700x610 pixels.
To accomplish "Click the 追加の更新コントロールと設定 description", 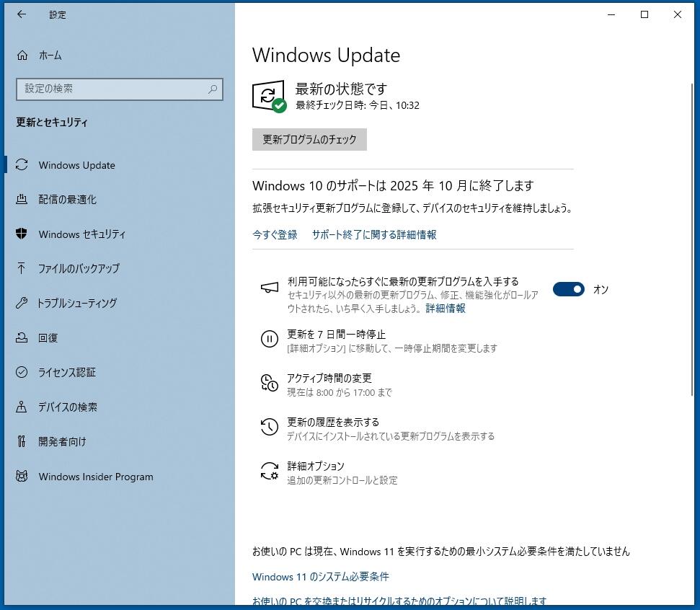I will point(342,480).
